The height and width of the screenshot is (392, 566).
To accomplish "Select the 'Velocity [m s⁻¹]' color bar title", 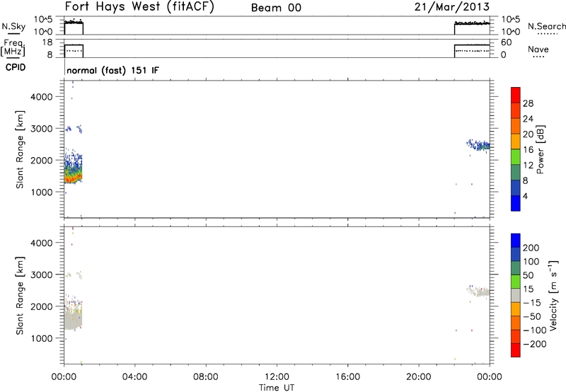I will [x=553, y=295].
